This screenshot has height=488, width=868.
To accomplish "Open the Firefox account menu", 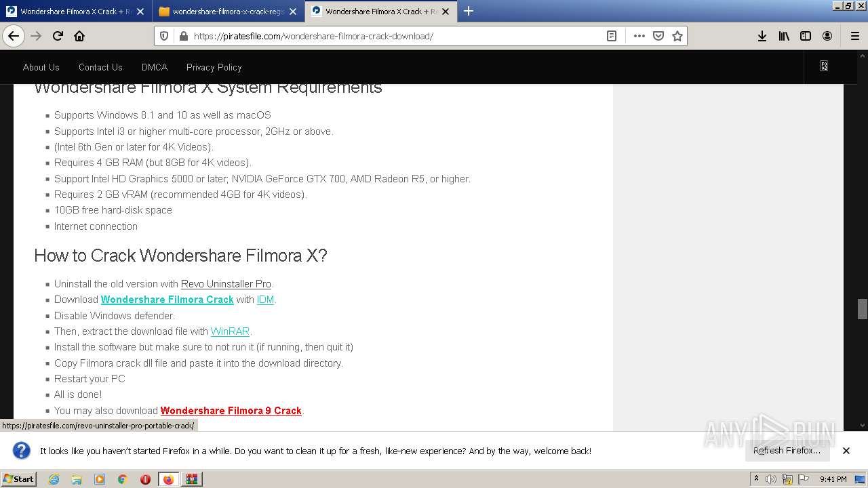I will click(x=827, y=36).
